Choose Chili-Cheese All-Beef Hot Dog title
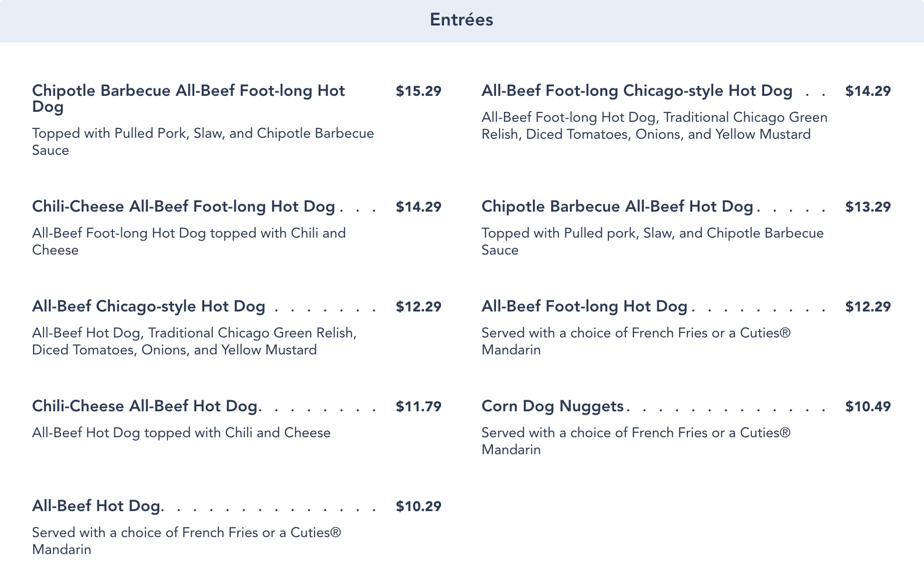 click(x=146, y=406)
